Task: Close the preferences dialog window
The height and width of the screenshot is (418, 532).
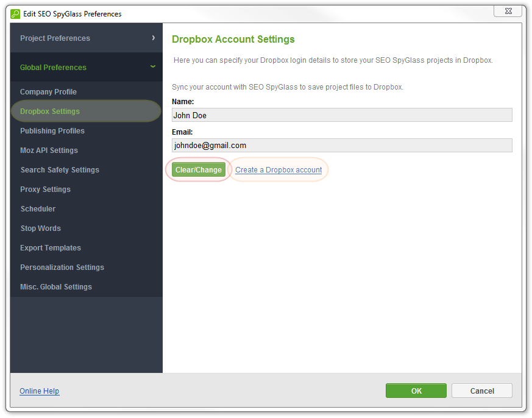Action: [508, 11]
